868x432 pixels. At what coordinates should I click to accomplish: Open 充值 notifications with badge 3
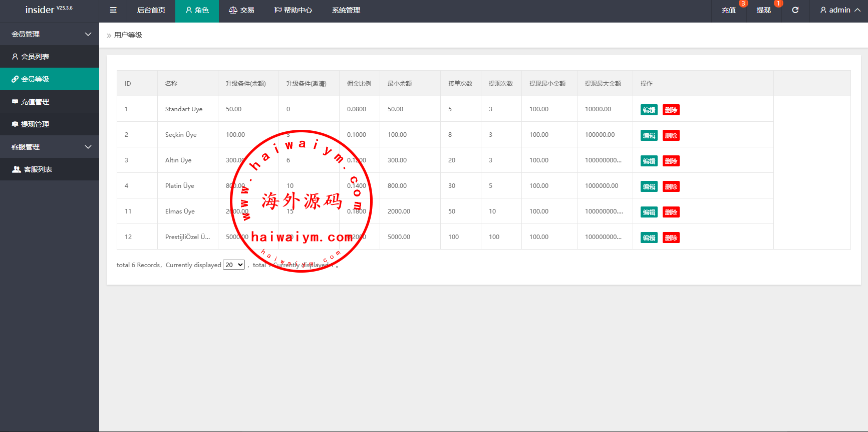728,11
